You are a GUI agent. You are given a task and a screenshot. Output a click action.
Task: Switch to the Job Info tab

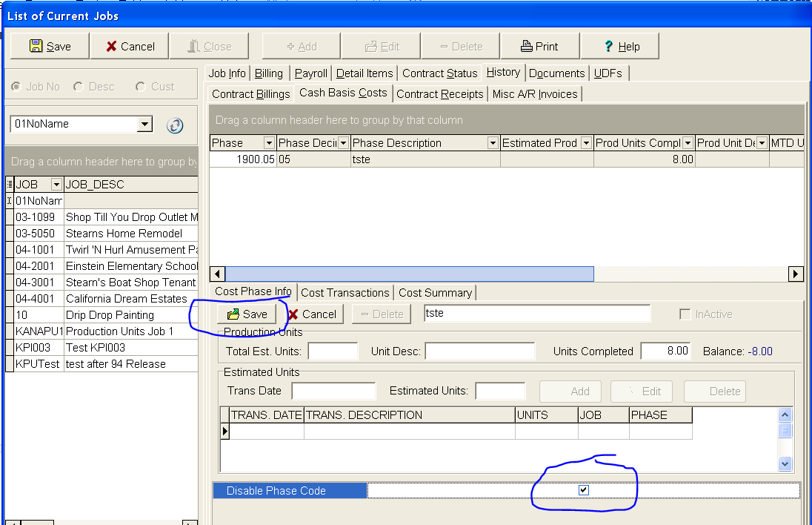tap(227, 73)
